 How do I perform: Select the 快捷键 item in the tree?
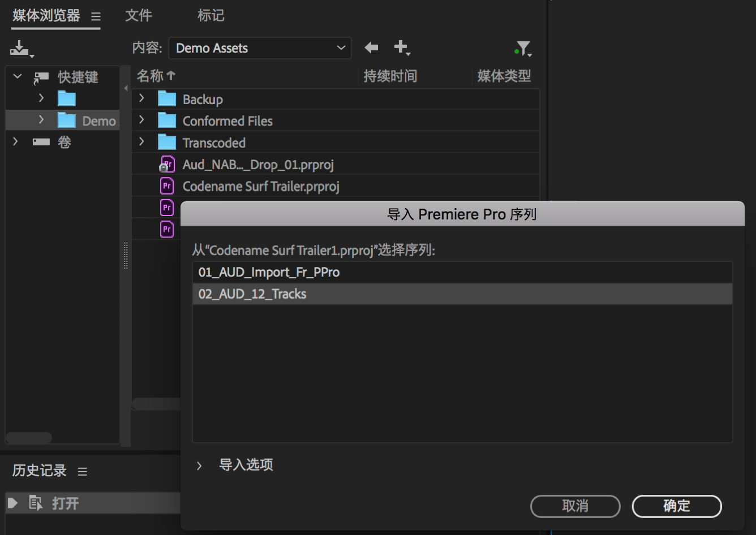[x=78, y=77]
